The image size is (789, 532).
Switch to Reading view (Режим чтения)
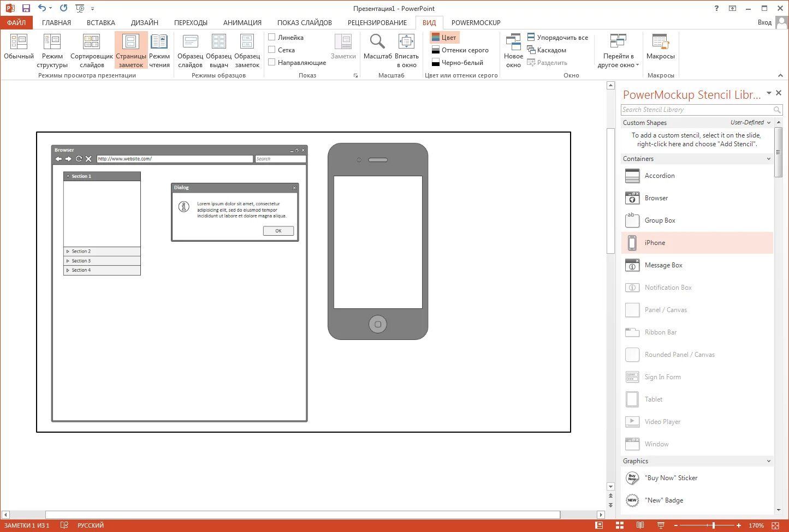point(159,50)
